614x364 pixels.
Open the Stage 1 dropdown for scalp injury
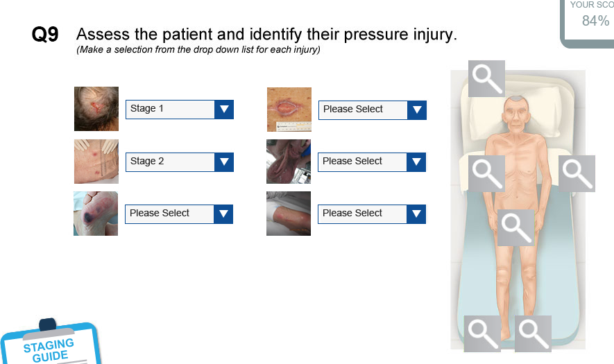[x=180, y=110]
